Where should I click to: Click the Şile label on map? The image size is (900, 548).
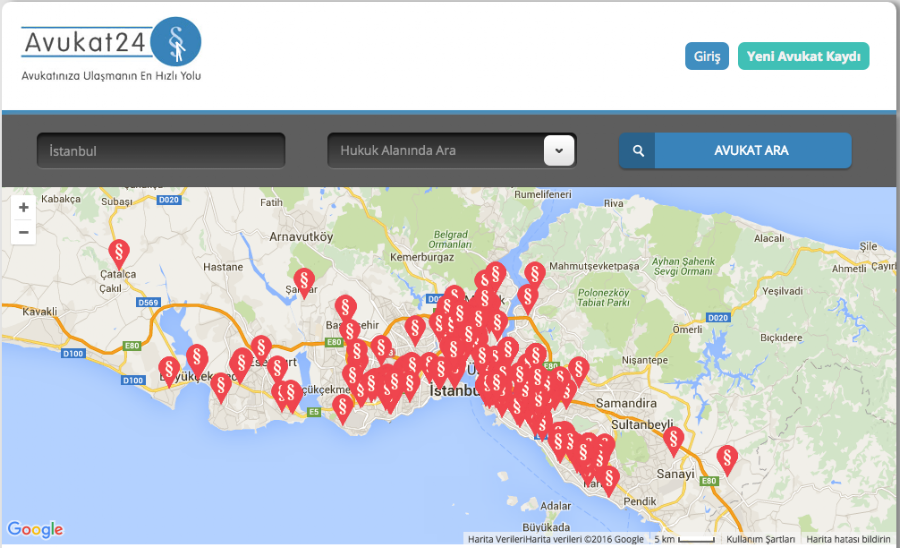click(x=868, y=246)
